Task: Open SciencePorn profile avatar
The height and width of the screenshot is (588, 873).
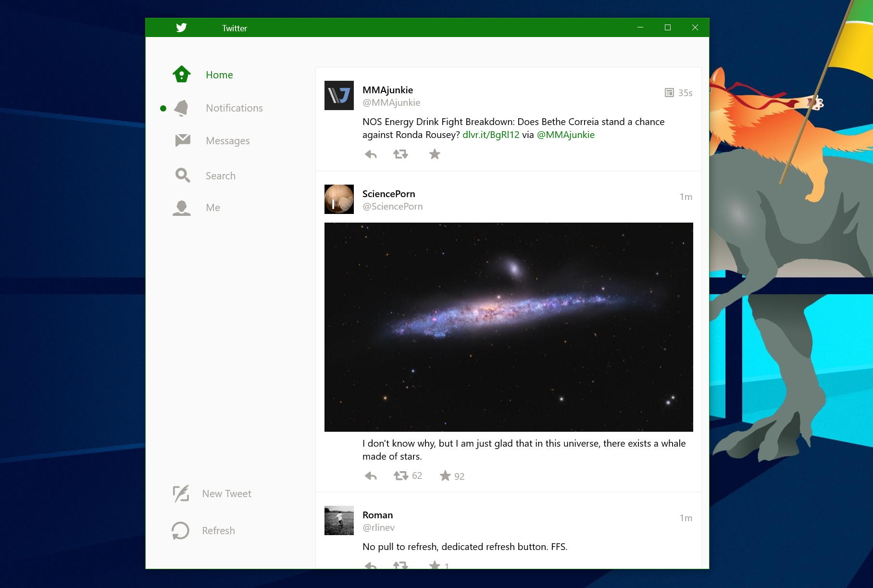Action: [339, 199]
